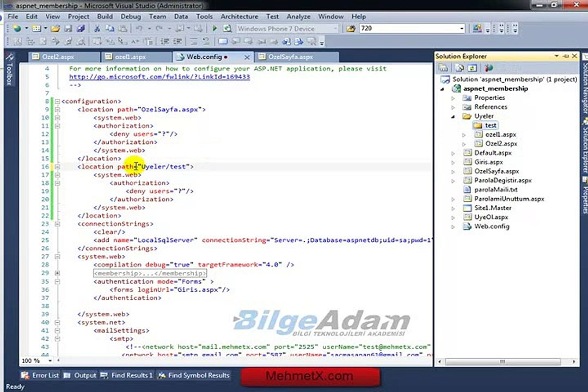Collapse the OzelSayfa.aspx location outlining node
Viewport: 588px width, 392px height.
57,109
